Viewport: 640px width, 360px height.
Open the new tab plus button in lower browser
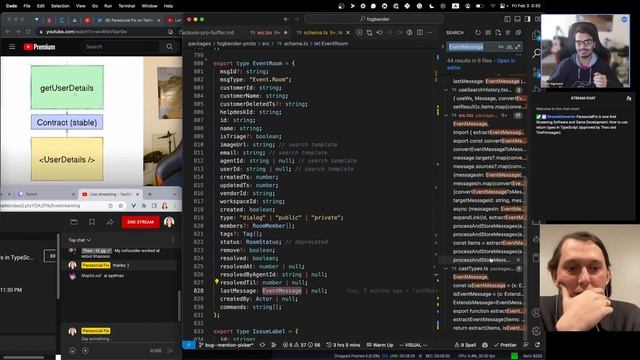150,194
